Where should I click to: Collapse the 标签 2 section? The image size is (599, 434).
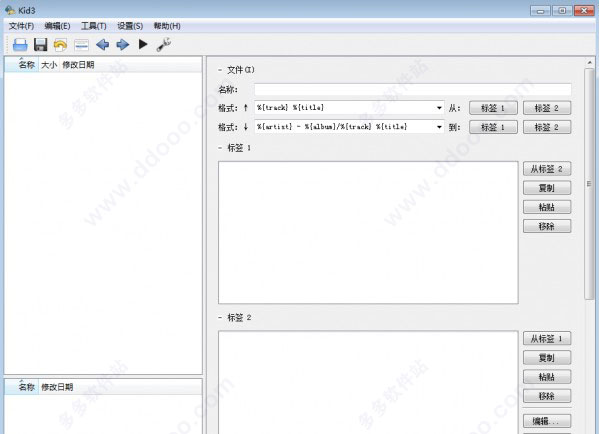(x=220, y=317)
